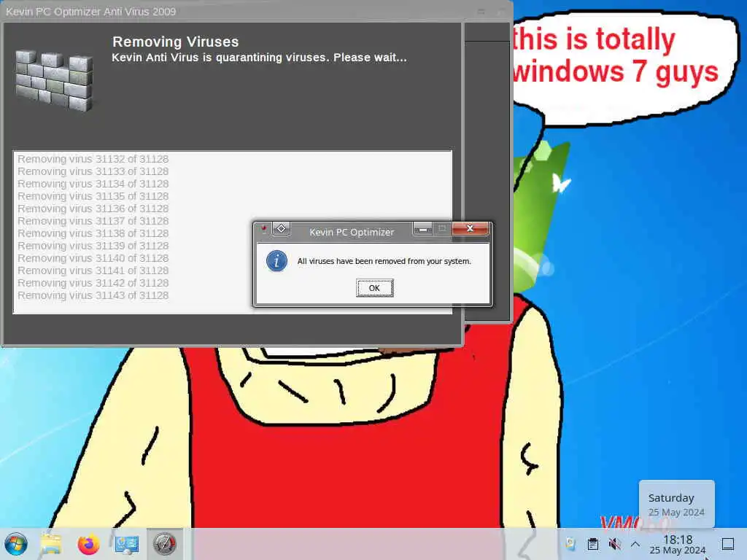Screen dimensions: 747x560
Task: Select the line 'Removing virus 31138 of 31128'
Action: pyautogui.click(x=93, y=233)
